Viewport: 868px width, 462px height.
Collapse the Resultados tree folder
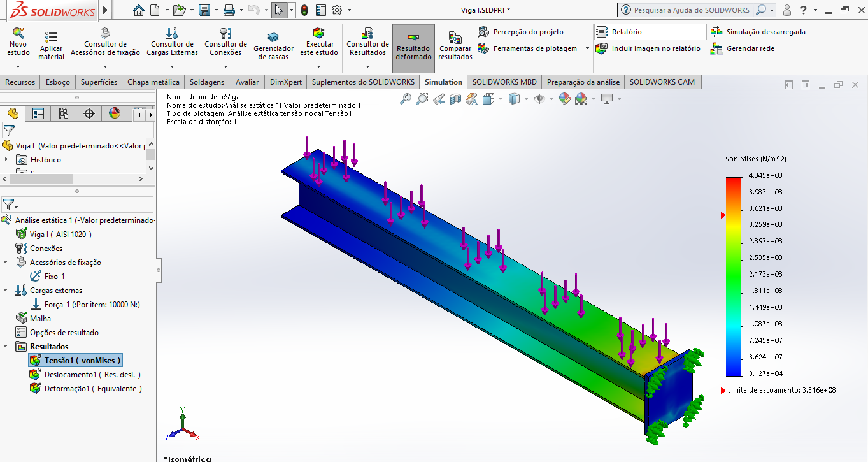tap(6, 347)
